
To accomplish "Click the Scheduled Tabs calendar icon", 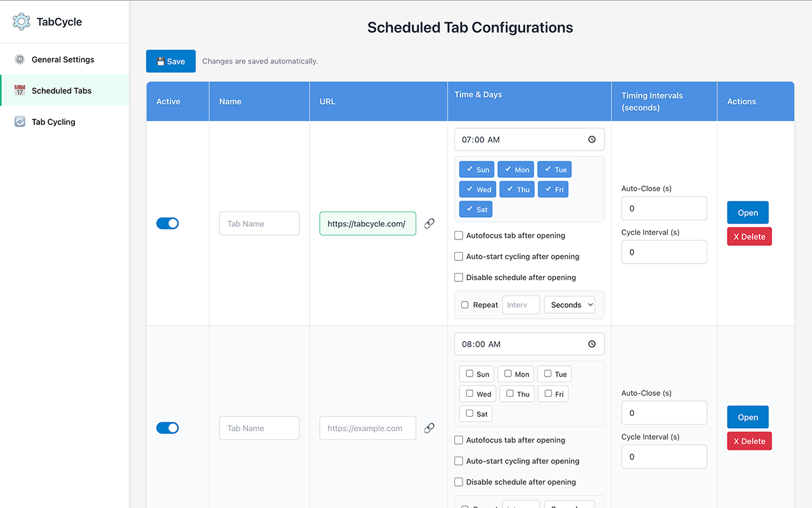I will coord(20,91).
